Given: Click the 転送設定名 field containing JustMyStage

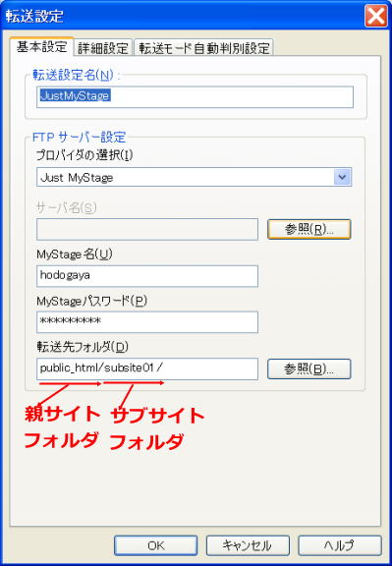Looking at the screenshot, I should [195, 96].
